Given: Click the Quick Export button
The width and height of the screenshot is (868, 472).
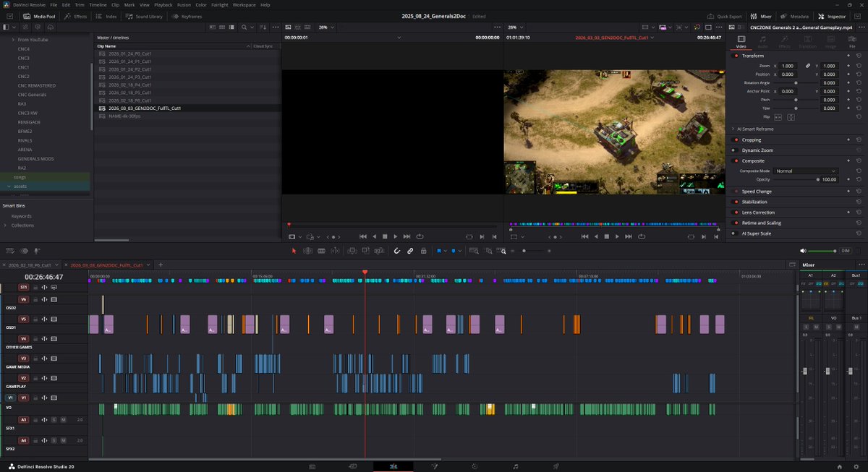Looking at the screenshot, I should [x=726, y=16].
